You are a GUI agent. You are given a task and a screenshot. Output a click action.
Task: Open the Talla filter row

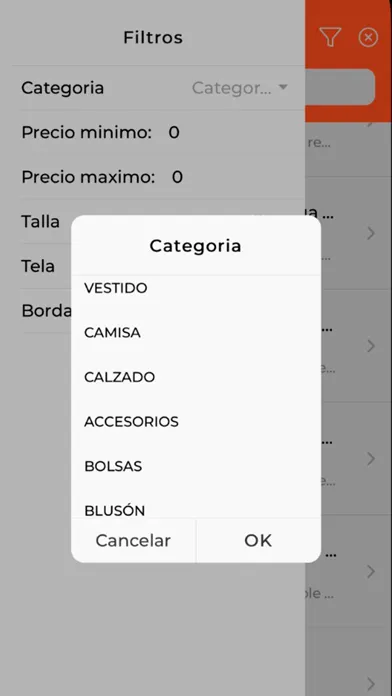pos(158,221)
